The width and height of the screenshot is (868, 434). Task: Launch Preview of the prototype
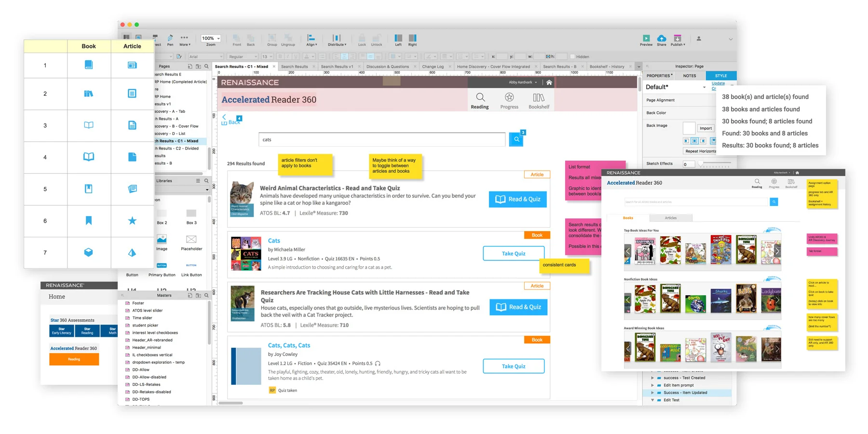pos(646,41)
